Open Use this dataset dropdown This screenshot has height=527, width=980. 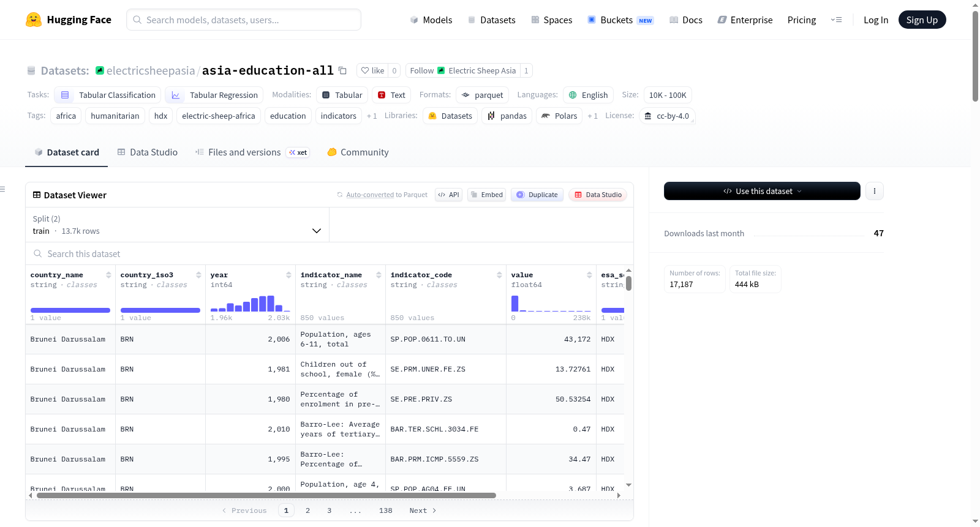(762, 191)
